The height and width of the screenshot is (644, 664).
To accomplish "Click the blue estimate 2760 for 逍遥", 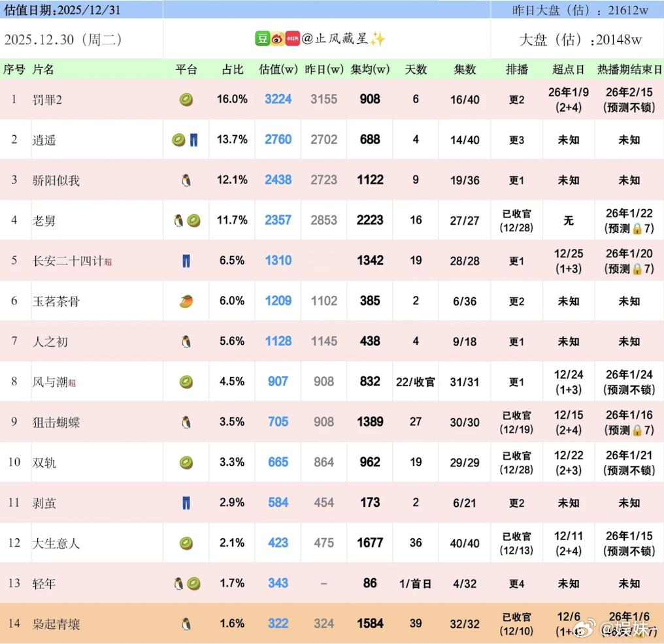I will point(278,139).
